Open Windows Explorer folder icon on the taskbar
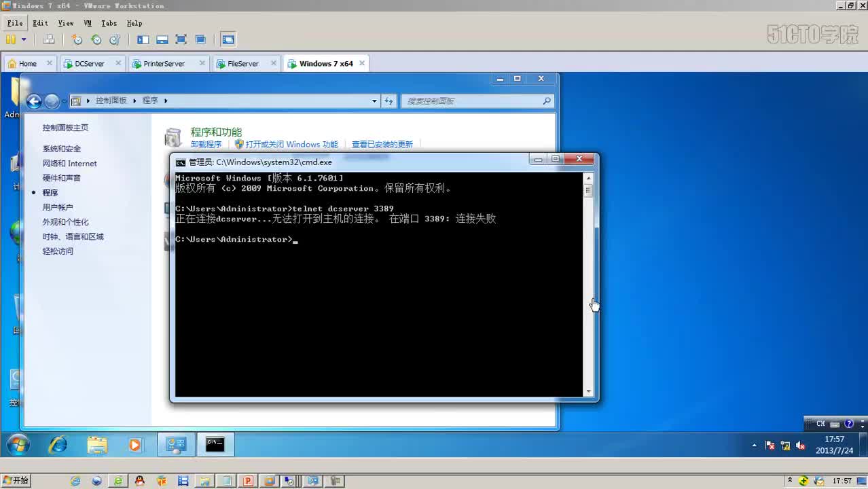 click(x=96, y=445)
